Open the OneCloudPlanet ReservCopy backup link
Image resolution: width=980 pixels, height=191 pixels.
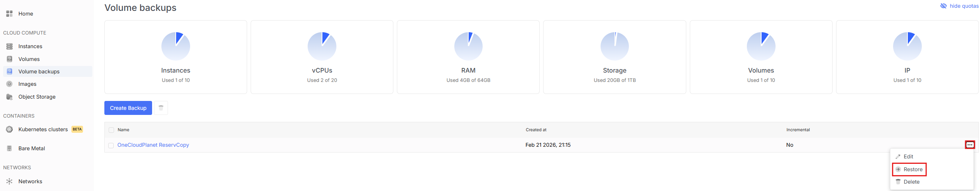[x=153, y=145]
